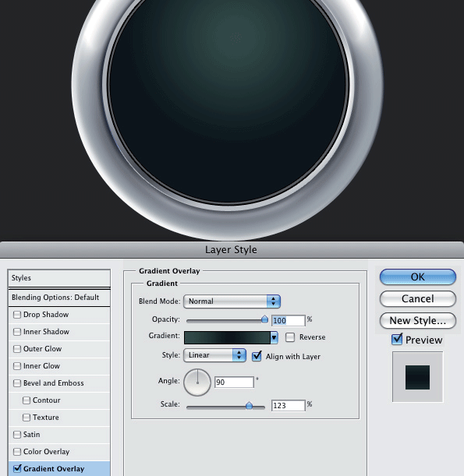Click the Scale slider handle
The height and width of the screenshot is (476, 464).
click(249, 405)
